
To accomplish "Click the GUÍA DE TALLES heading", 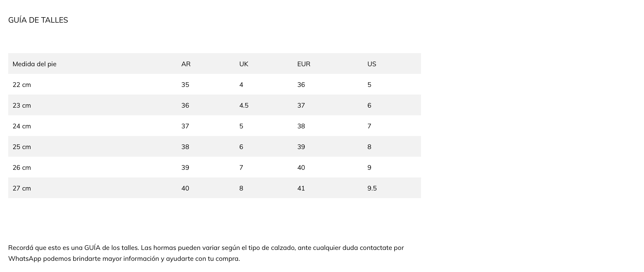I will click(38, 20).
